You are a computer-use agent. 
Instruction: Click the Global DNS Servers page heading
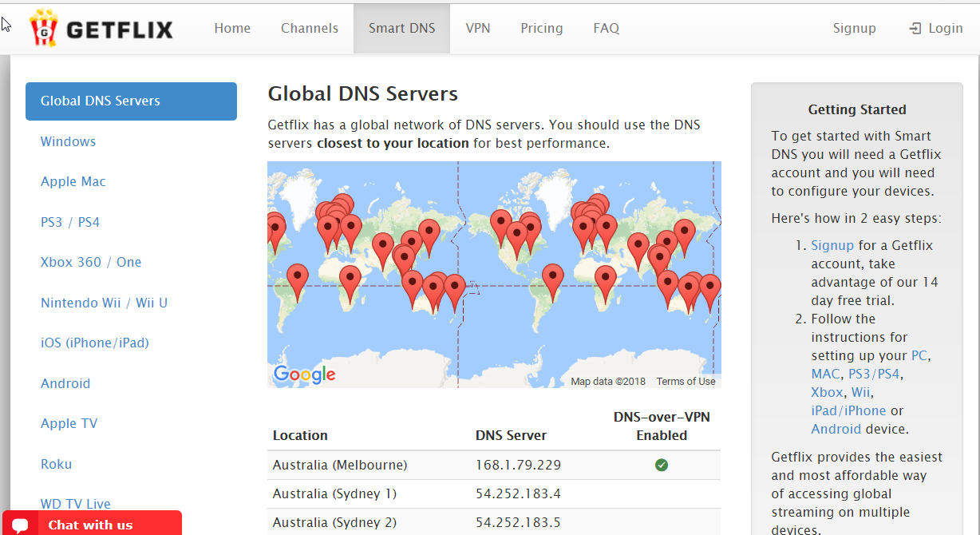pyautogui.click(x=362, y=93)
